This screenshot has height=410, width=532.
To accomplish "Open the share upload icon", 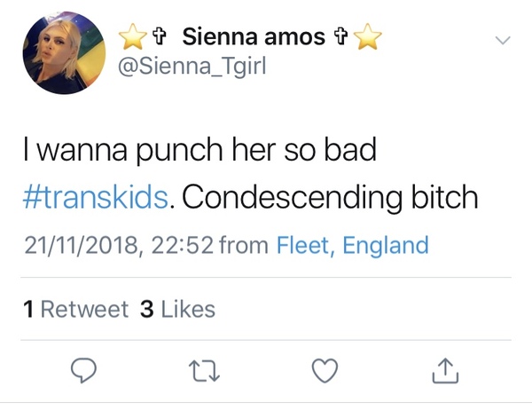I will point(444,370).
